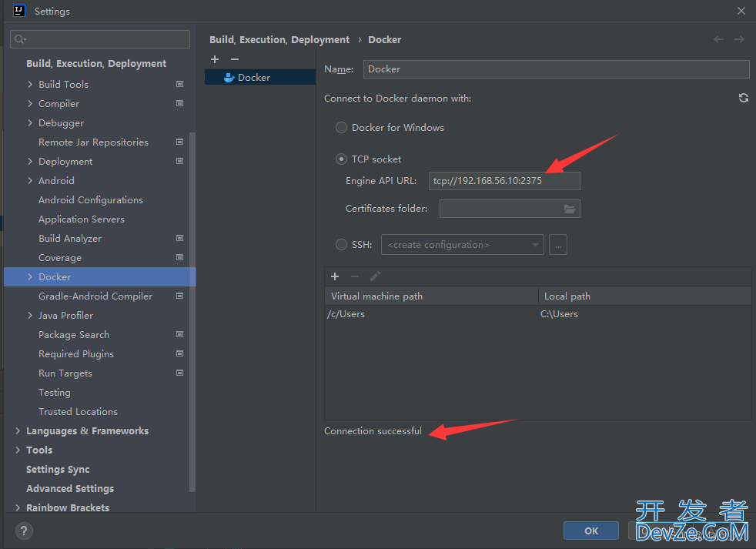Viewport: 756px width, 549px height.
Task: Expand Docker tree node chevron
Action: pos(30,276)
